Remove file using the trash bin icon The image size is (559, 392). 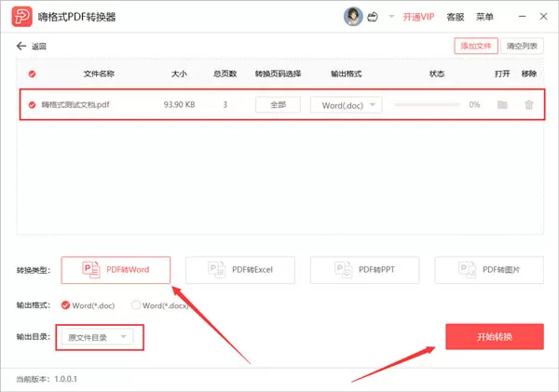[529, 105]
